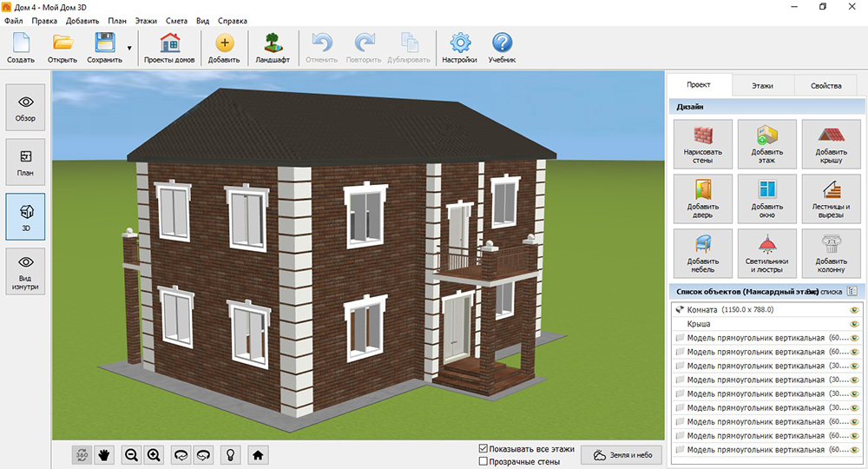Select the Крыша row in object list
This screenshot has width=868, height=469.
point(768,324)
